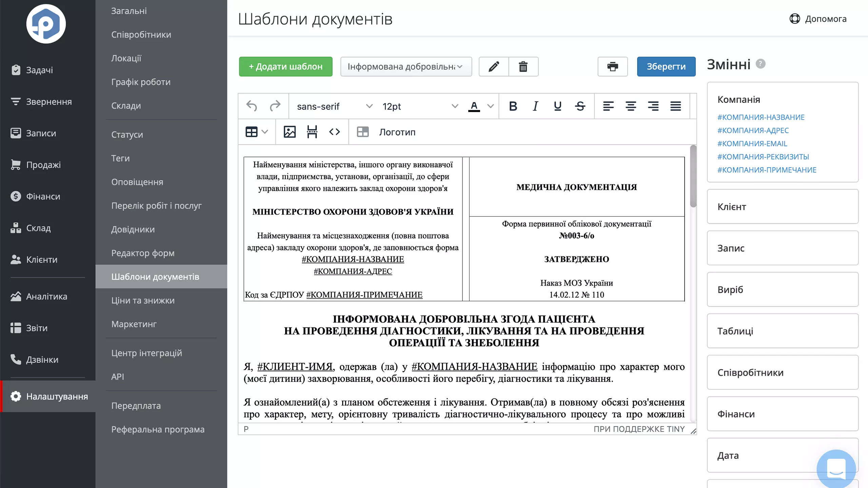Toggle italic formatting
The height and width of the screenshot is (488, 868).
coord(535,106)
